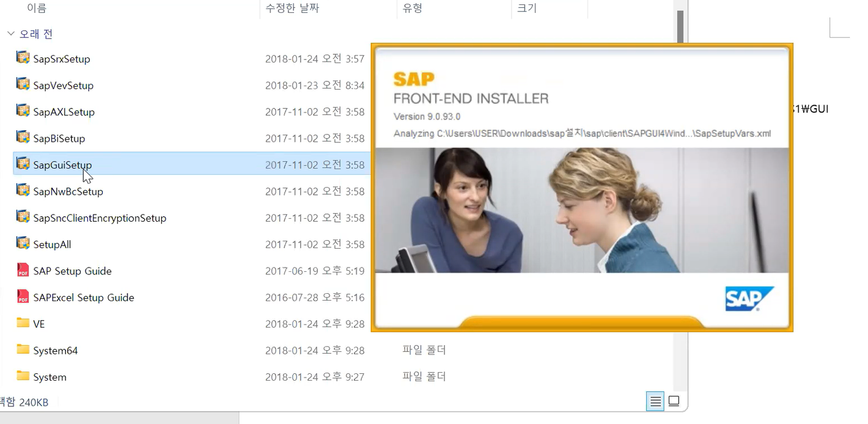Collapse the 오래 전 group chevron
Viewport: 868px width, 424px height.
[x=11, y=34]
